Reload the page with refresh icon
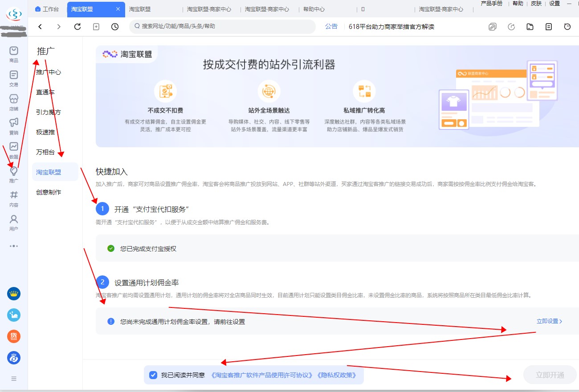Screen dimensions: 579x392 [x=77, y=27]
